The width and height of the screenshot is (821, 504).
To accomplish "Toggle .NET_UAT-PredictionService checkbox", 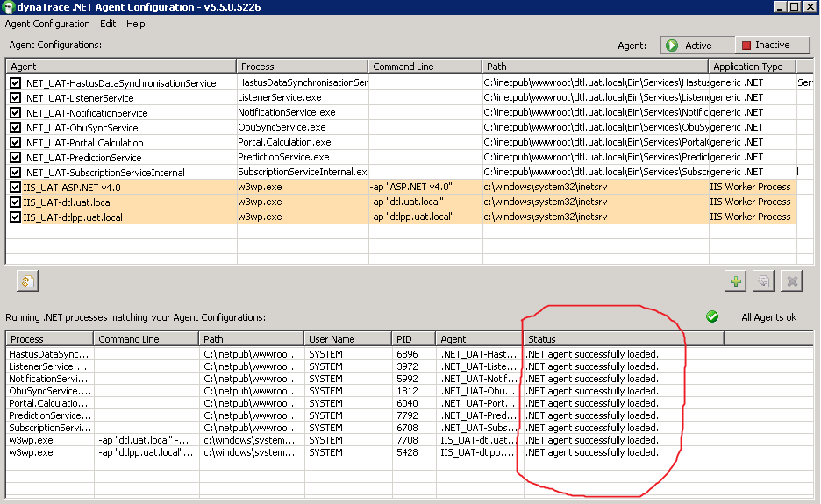I will (x=15, y=158).
